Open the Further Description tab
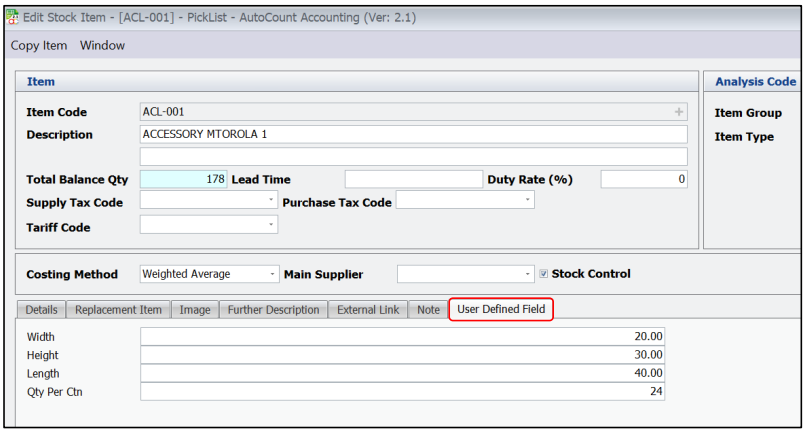This screenshot has height=431, width=806. [273, 310]
